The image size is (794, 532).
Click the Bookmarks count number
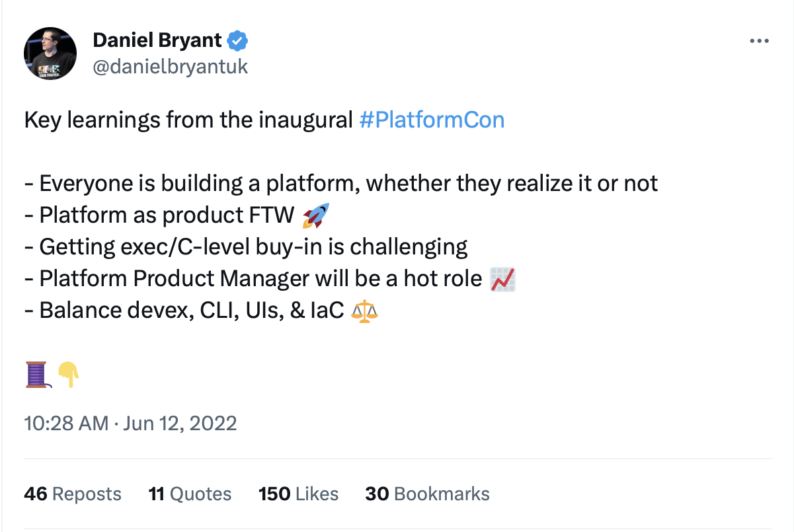point(377,493)
